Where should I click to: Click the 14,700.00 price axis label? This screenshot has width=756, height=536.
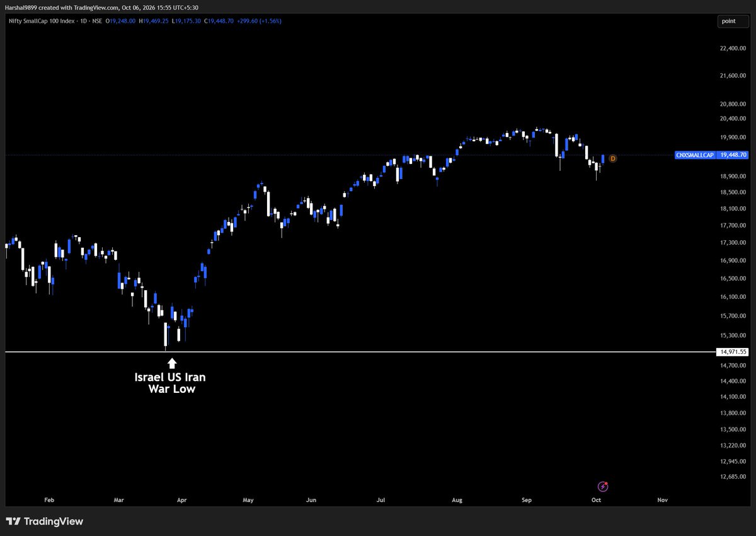[x=733, y=365]
